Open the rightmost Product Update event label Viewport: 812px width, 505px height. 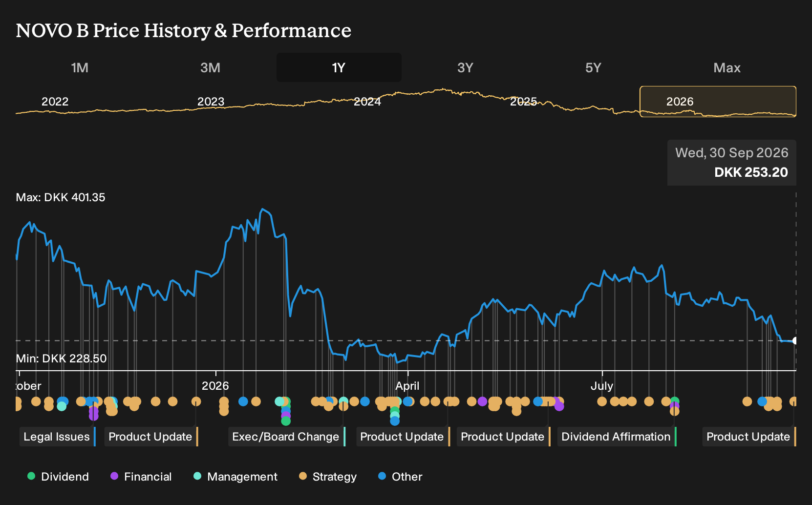749,437
